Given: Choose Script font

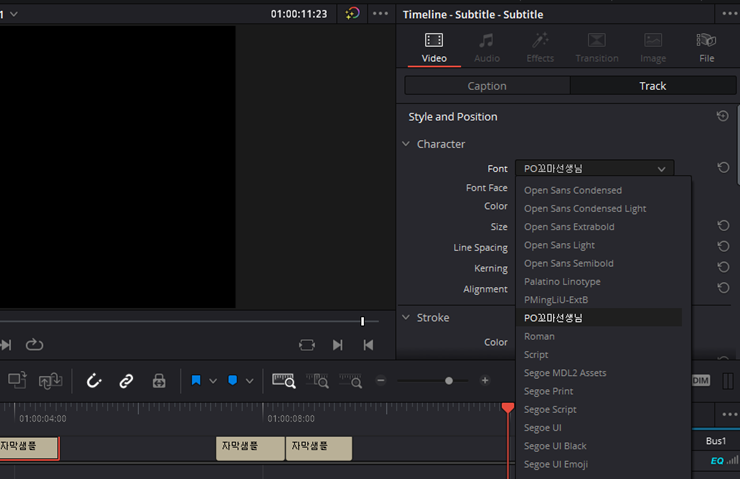Looking at the screenshot, I should (599, 354).
